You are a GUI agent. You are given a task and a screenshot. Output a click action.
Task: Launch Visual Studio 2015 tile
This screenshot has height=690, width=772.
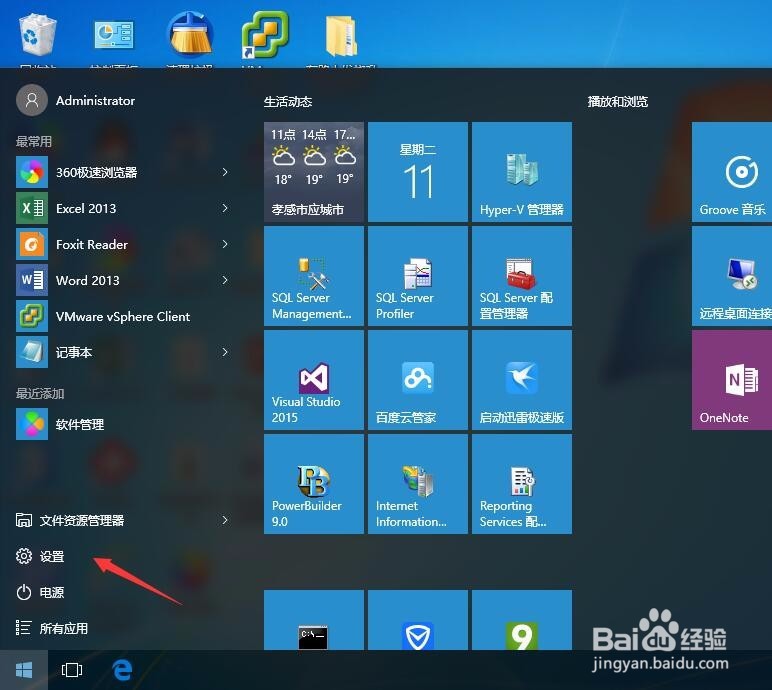pyautogui.click(x=314, y=380)
